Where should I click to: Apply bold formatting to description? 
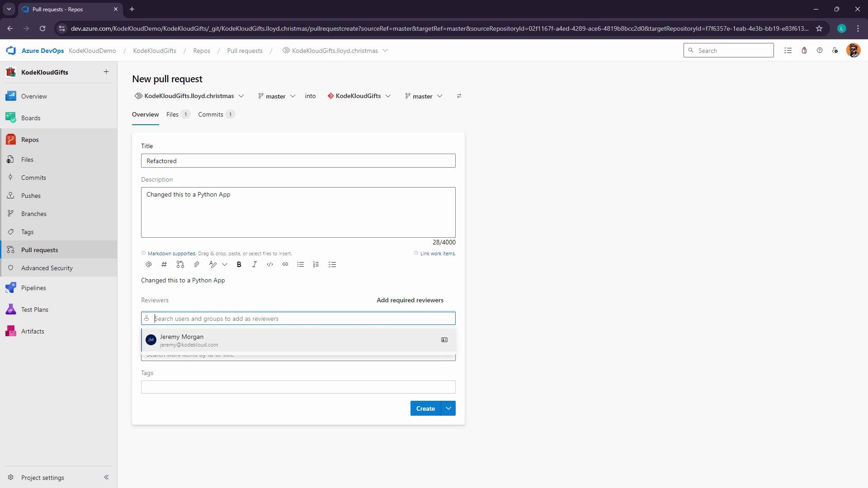pos(239,265)
